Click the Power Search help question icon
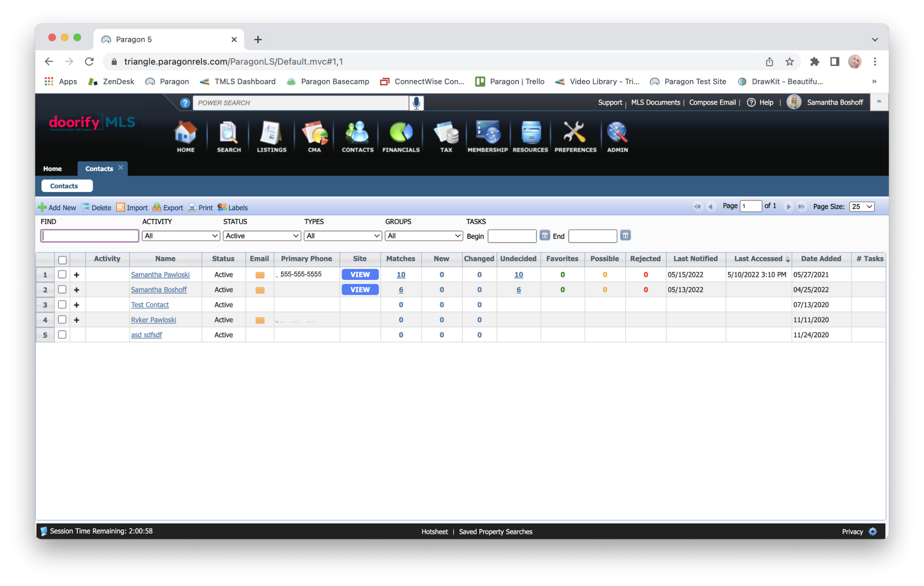Viewport: 924px width, 586px height. pyautogui.click(x=185, y=103)
